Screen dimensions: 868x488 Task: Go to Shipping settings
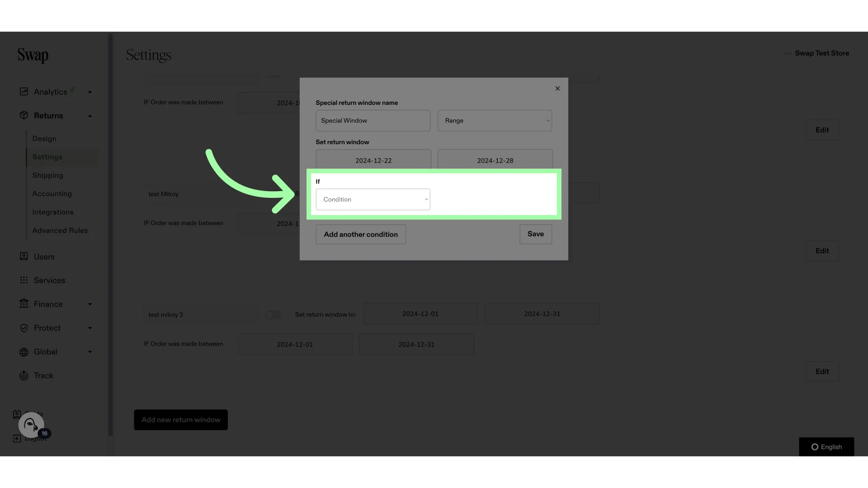pos(47,175)
